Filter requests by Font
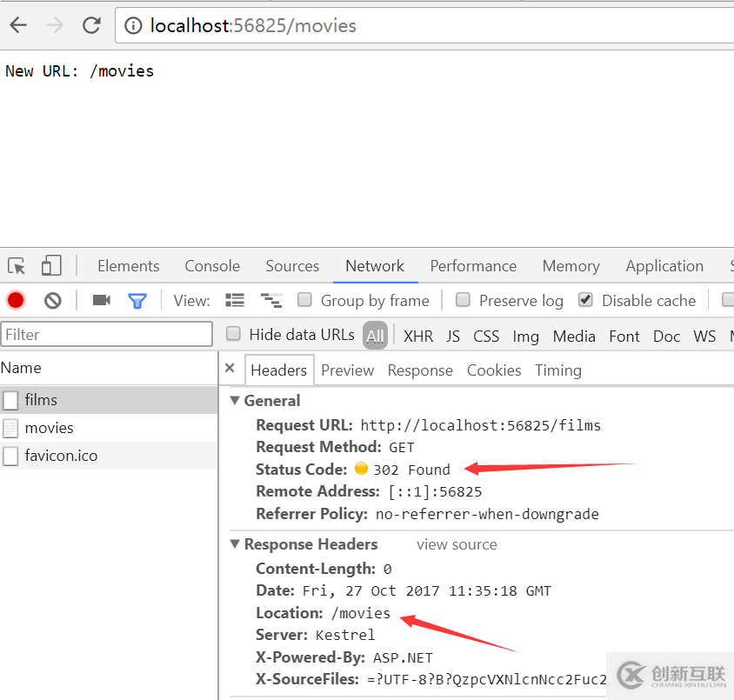734x700 pixels. [624, 336]
